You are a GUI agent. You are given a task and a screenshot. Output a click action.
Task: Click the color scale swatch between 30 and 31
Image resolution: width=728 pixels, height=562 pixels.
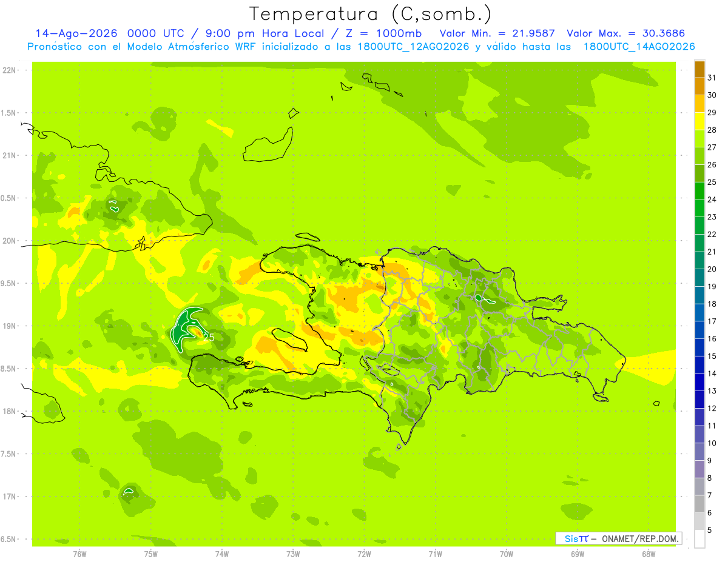[x=699, y=87]
